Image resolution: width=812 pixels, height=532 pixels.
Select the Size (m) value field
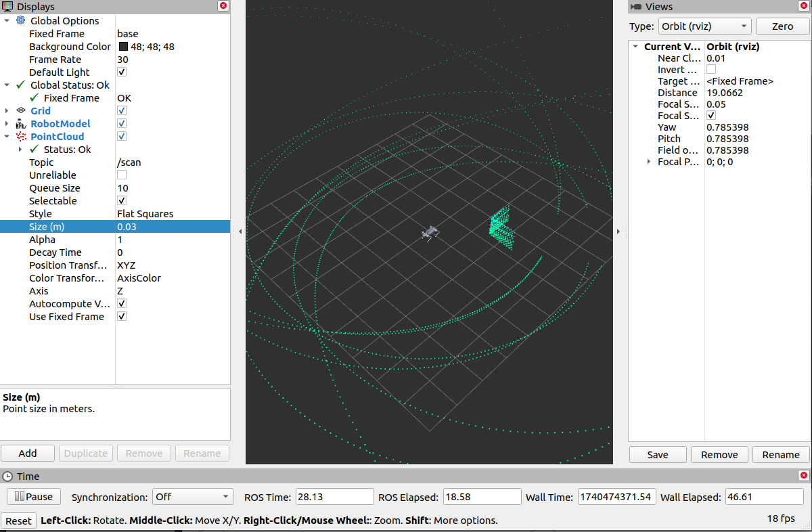[172, 227]
